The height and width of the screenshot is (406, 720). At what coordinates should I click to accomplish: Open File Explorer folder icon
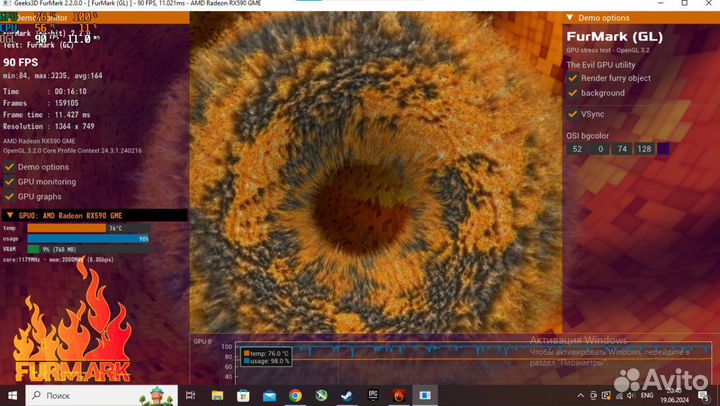[217, 395]
